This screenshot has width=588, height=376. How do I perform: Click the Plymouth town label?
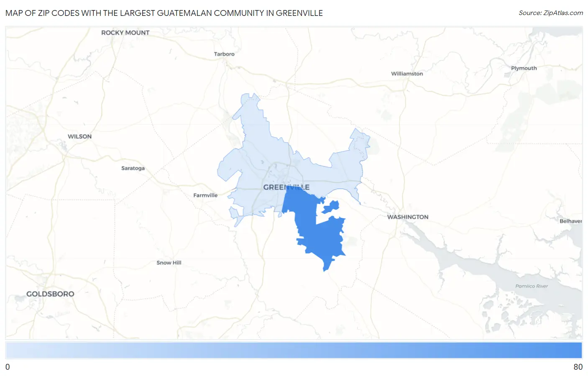524,68
